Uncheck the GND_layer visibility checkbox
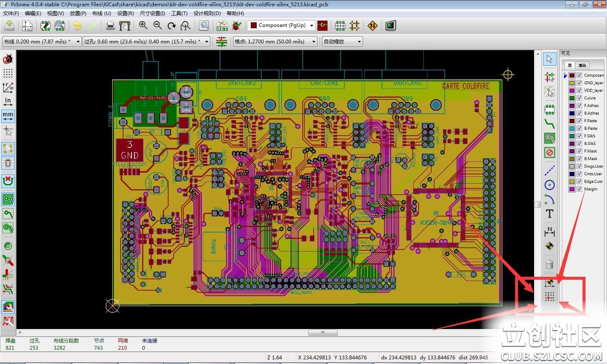The height and width of the screenshot is (364, 607). point(580,83)
